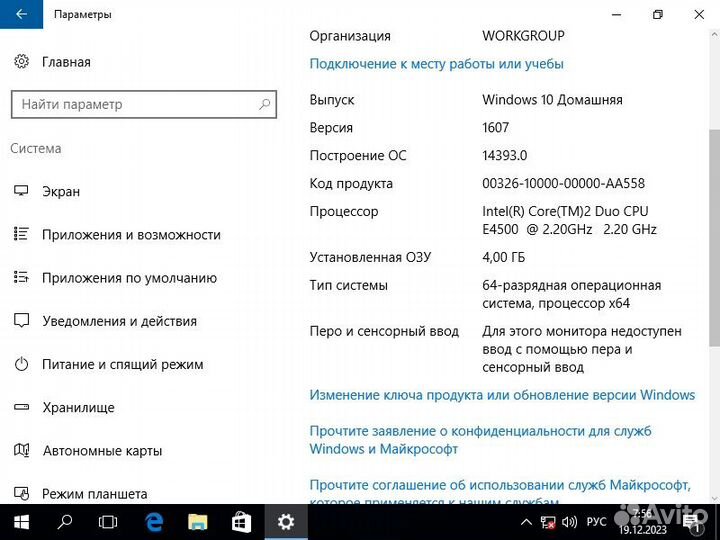Click the tablet mode icon
Screen dimensions: 720x540
tap(21, 493)
